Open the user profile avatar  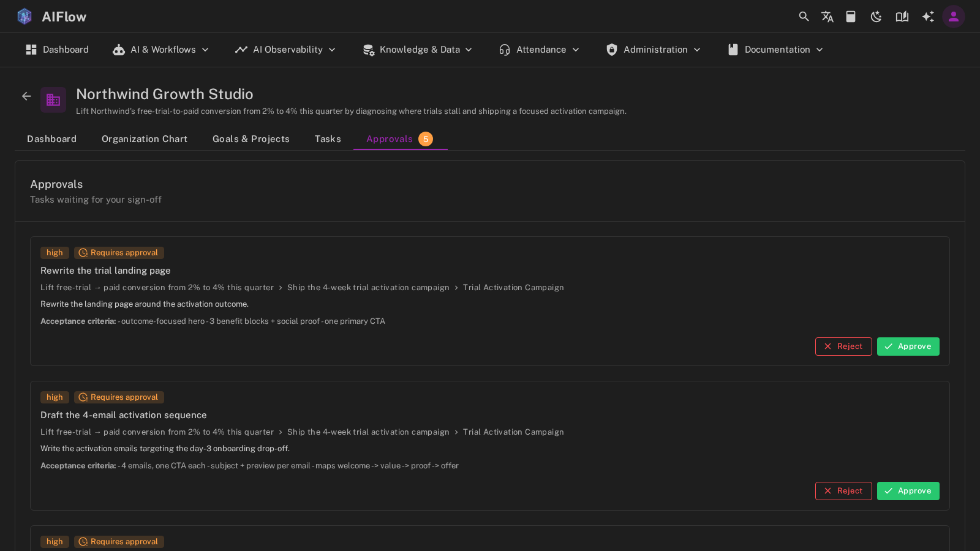point(954,17)
